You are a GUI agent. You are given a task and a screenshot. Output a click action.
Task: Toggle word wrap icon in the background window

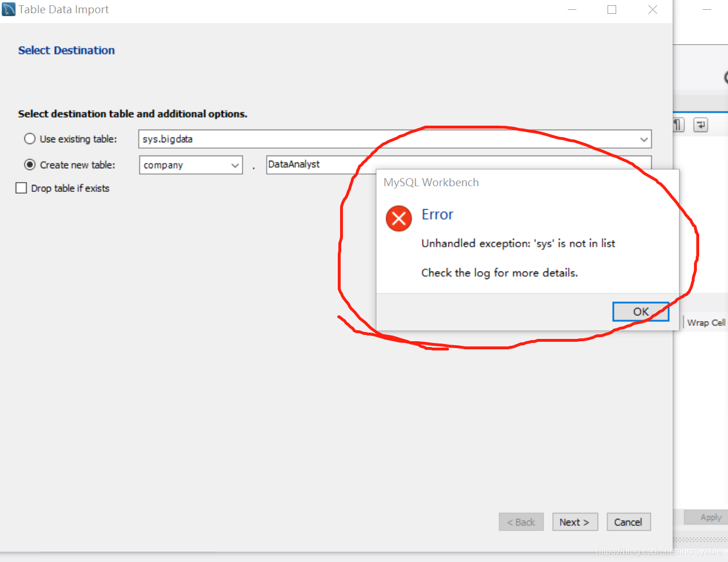click(x=700, y=125)
